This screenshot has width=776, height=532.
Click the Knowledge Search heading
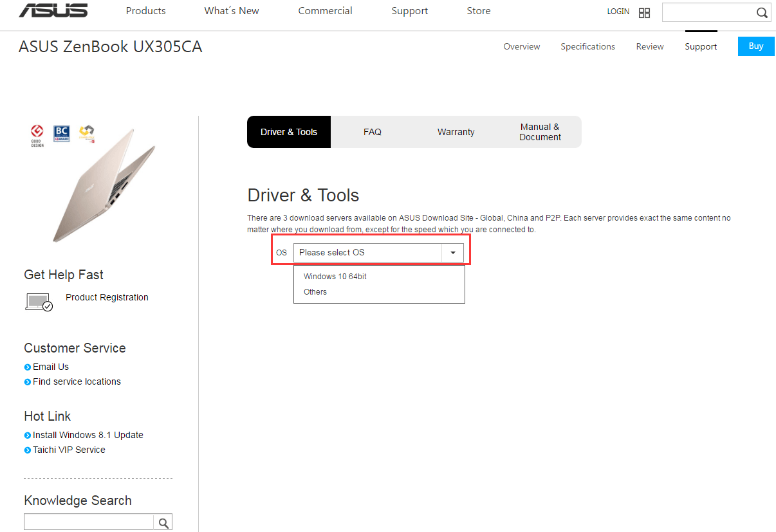point(78,500)
